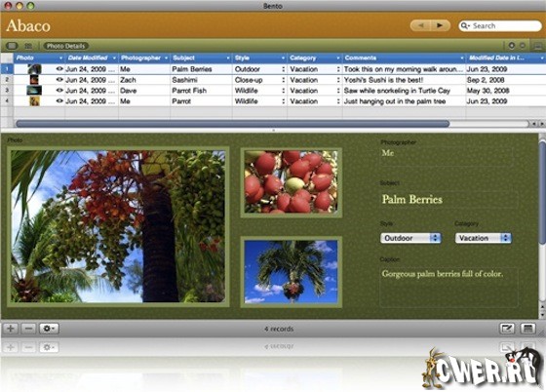This screenshot has width=546, height=392.
Task: Click the table view icon bottom right
Action: (527, 329)
